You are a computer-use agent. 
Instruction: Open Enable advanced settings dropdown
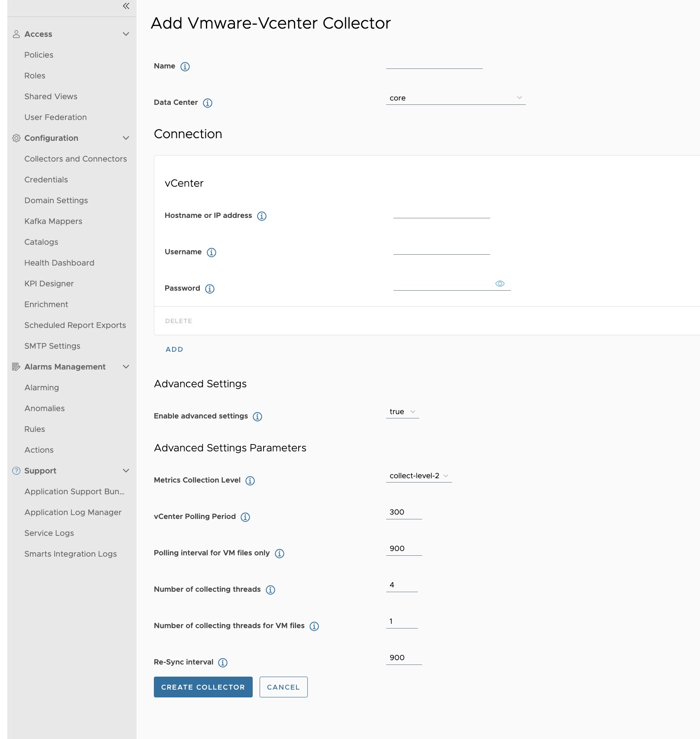point(403,412)
